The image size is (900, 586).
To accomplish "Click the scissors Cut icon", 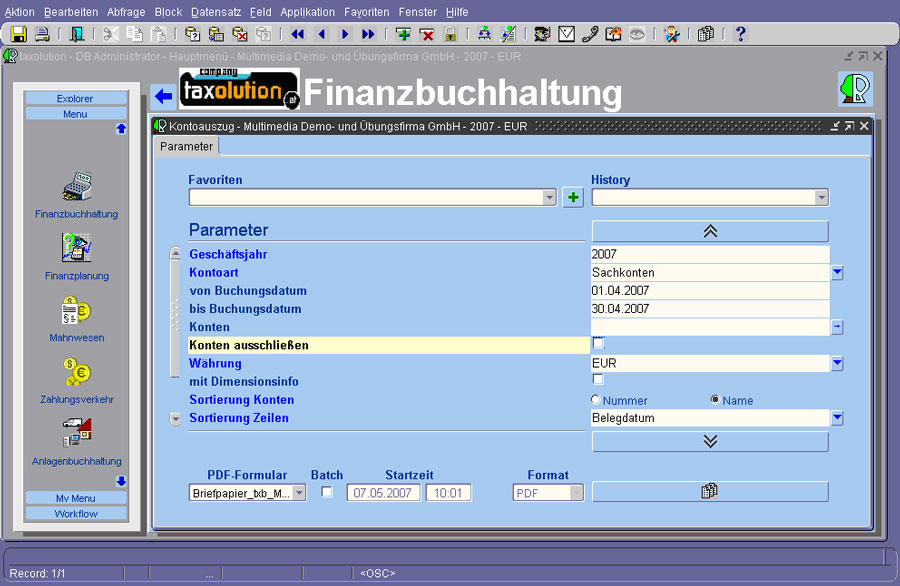I will (111, 34).
